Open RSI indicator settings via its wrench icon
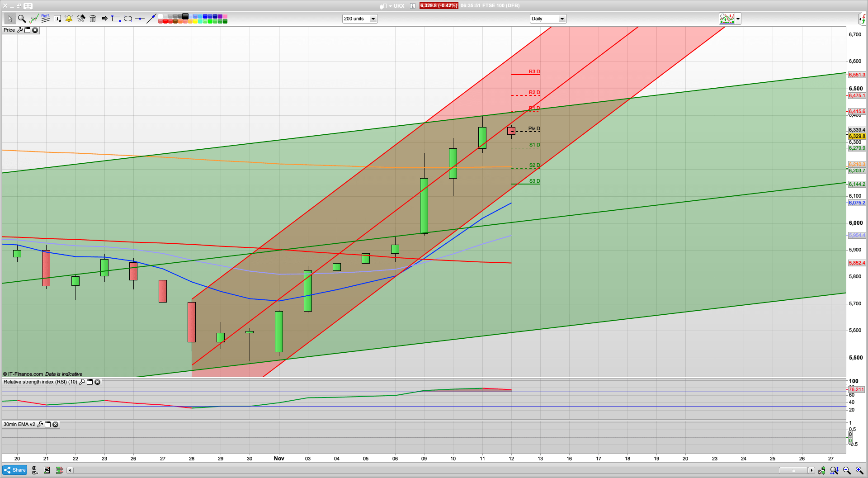Image resolution: width=868 pixels, height=478 pixels. coord(82,382)
